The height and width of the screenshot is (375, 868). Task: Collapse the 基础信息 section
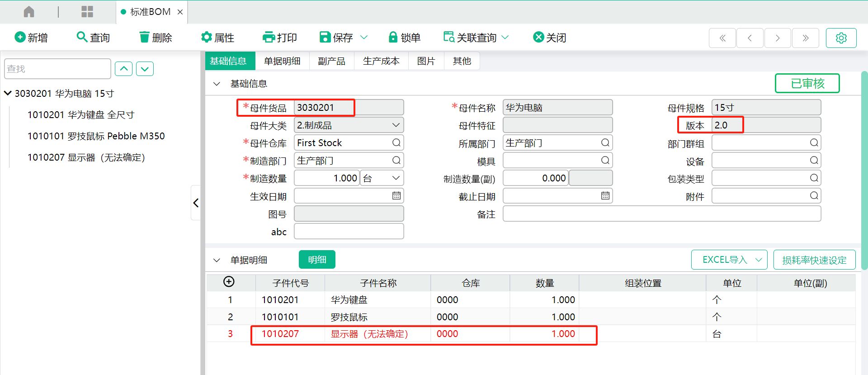coord(217,84)
